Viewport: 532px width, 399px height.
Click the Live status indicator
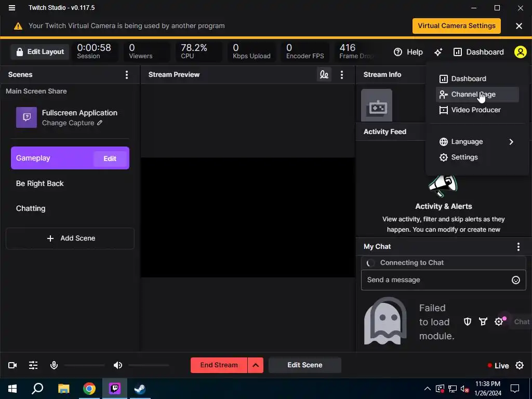[498, 366]
